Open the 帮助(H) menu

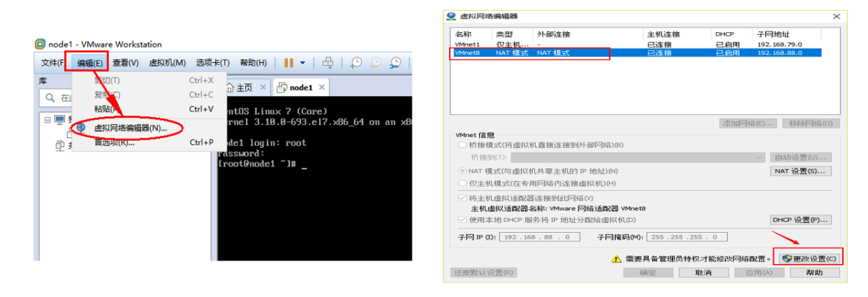[x=253, y=63]
